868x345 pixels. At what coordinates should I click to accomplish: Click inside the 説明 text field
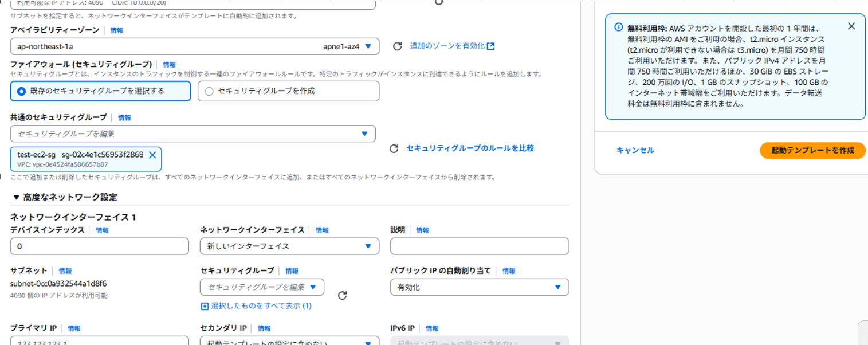coord(480,246)
